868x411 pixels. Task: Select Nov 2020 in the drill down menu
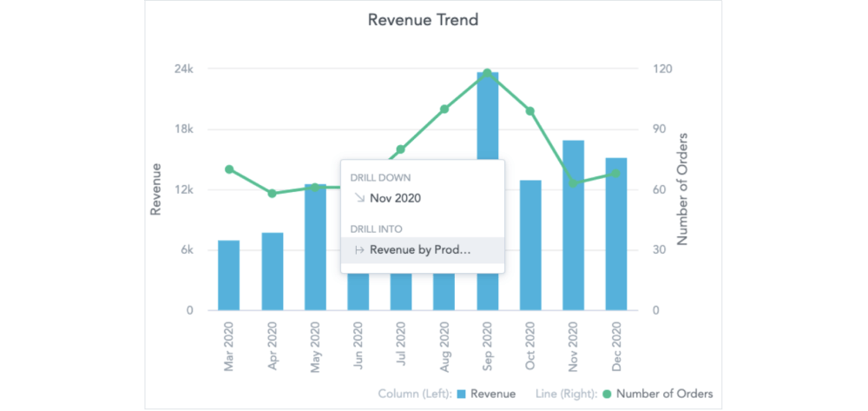395,198
